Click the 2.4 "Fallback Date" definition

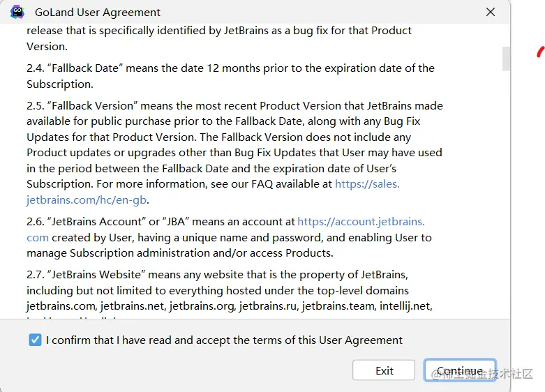tap(230, 68)
